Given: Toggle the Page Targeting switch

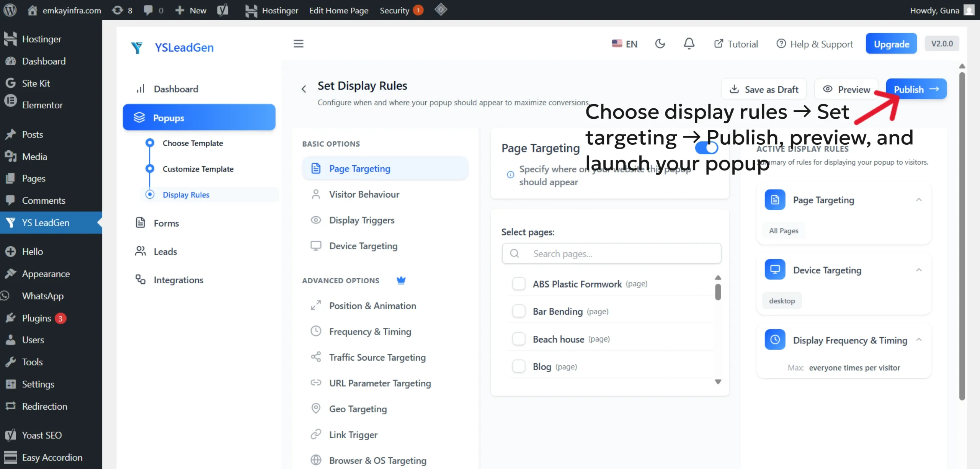Looking at the screenshot, I should point(706,148).
